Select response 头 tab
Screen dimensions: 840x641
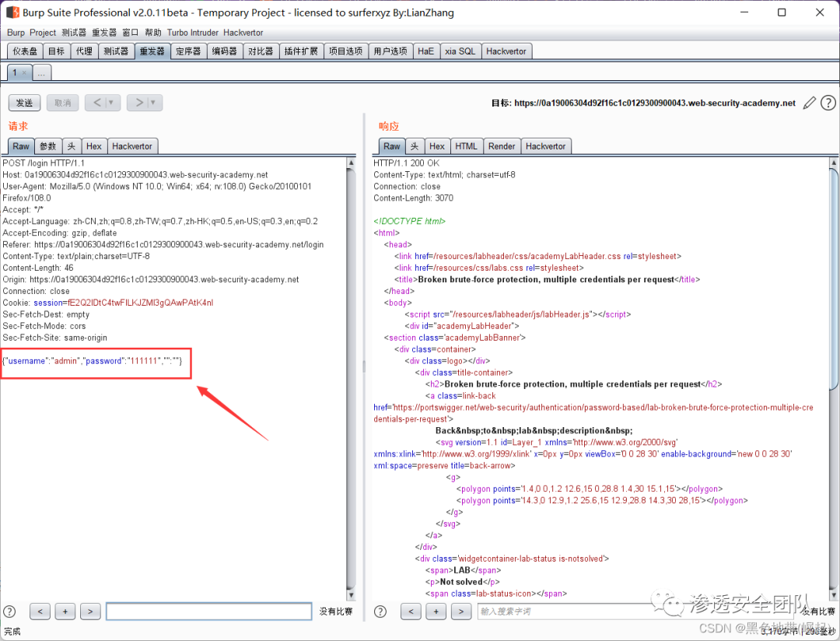tap(415, 145)
